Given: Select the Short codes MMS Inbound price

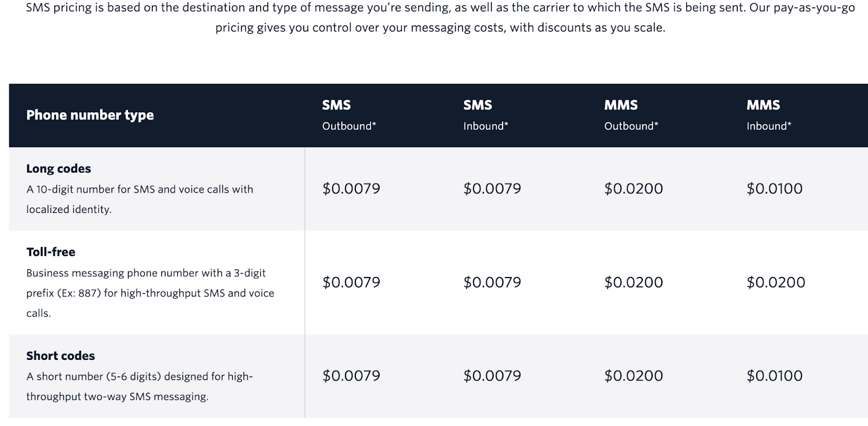Looking at the screenshot, I should [x=774, y=376].
